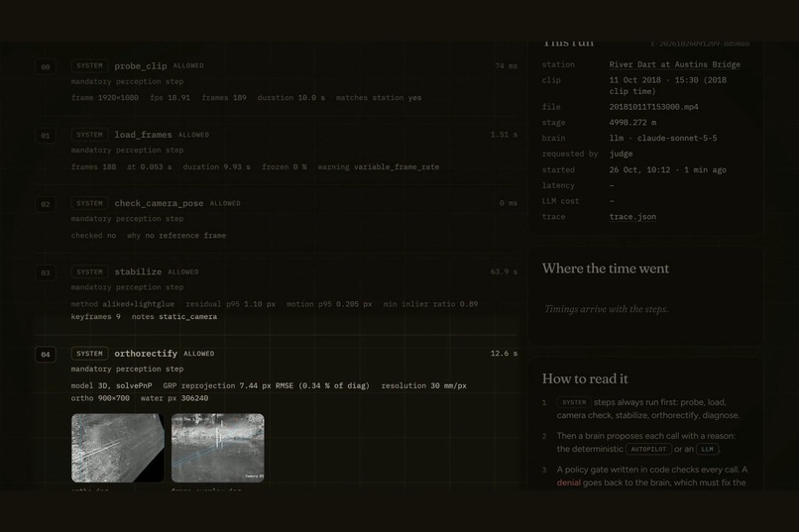The height and width of the screenshot is (532, 799).
Task: Click the file name 20181011T153000.mp4
Action: [x=654, y=107]
